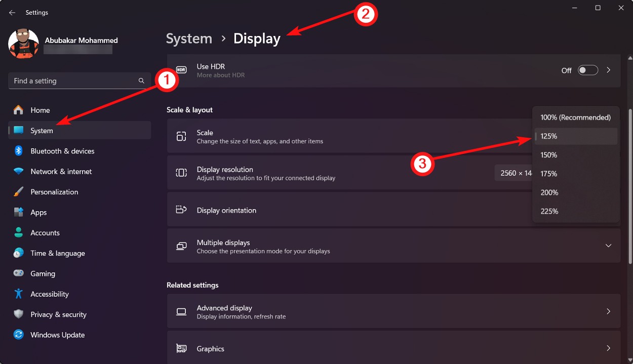The width and height of the screenshot is (633, 364).
Task: Open the More about HDR link
Action: click(220, 75)
